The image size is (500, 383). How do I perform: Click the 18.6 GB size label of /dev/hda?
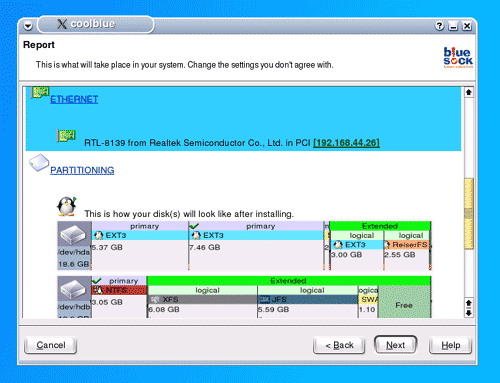74,264
